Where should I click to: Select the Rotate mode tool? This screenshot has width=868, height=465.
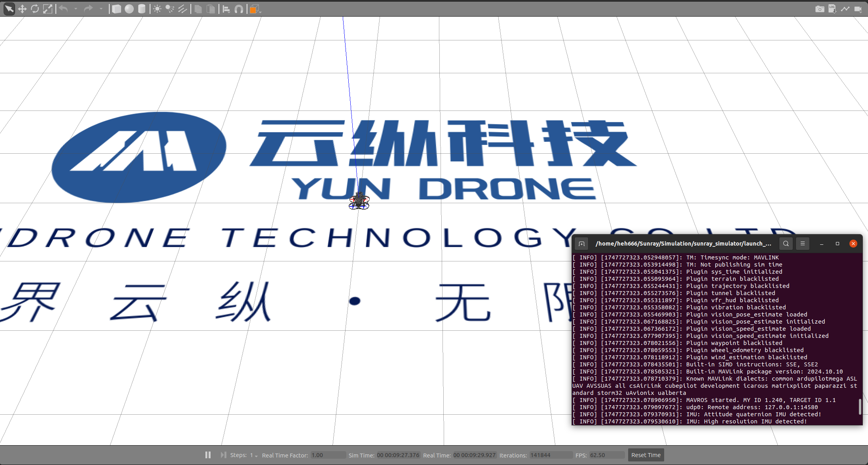pyautogui.click(x=35, y=9)
